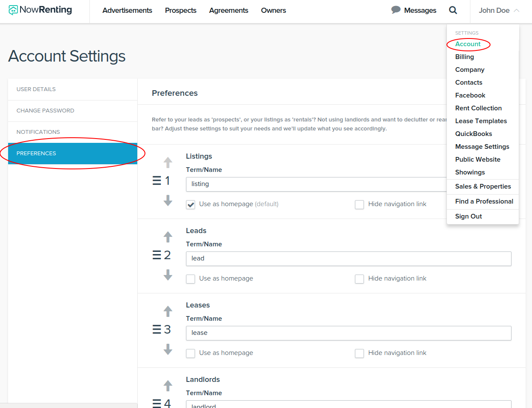The width and height of the screenshot is (532, 408).
Task: Switch to the User Details tab
Action: coord(73,89)
